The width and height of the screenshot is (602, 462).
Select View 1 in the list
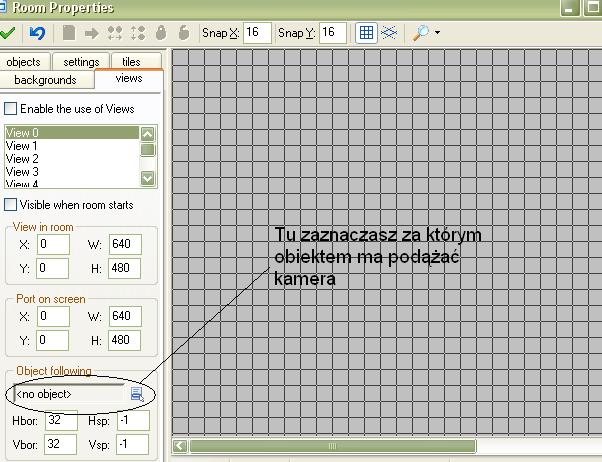coord(22,146)
